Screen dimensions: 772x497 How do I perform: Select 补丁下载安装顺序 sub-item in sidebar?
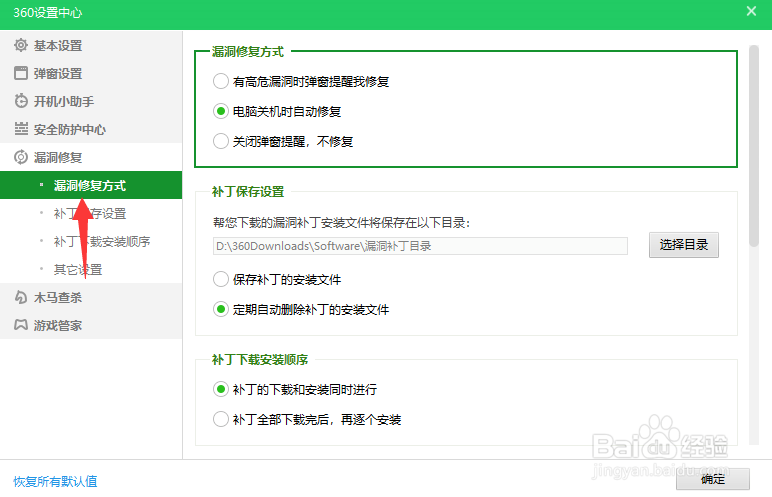pyautogui.click(x=91, y=241)
